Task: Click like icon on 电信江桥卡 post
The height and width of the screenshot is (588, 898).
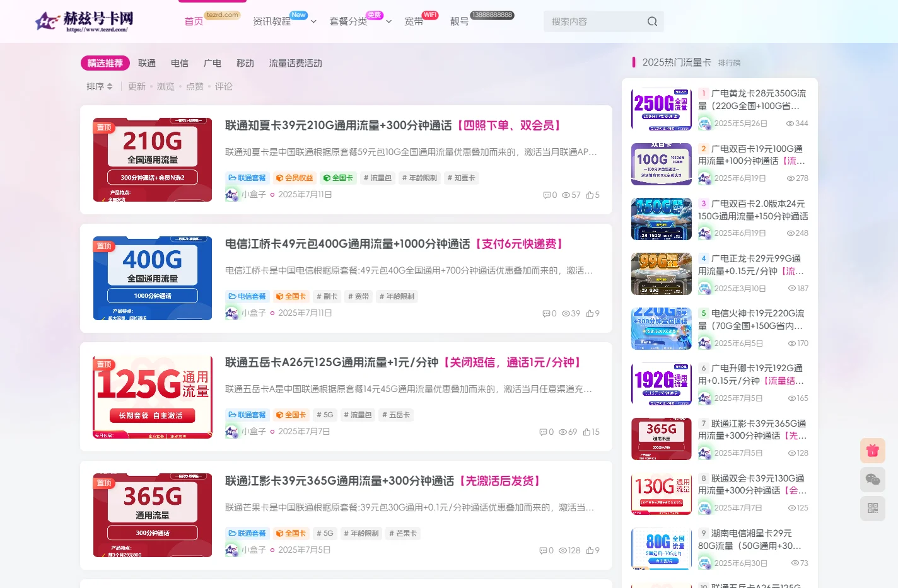Action: (590, 314)
